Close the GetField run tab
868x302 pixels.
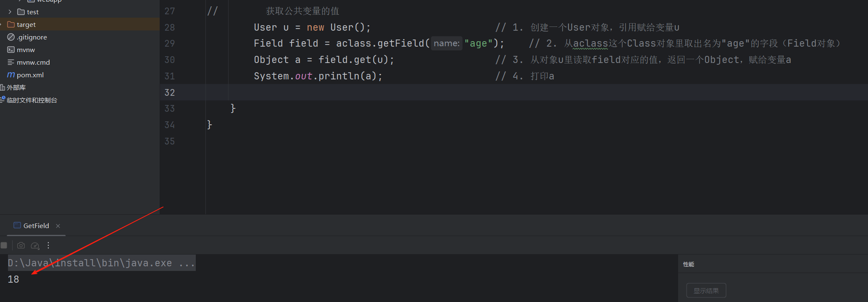(58, 226)
